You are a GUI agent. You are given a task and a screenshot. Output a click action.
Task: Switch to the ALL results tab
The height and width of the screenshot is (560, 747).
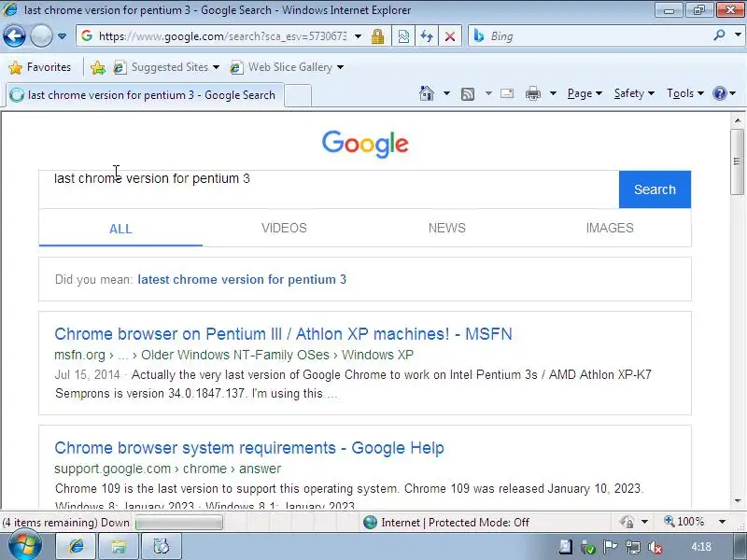coord(120,229)
